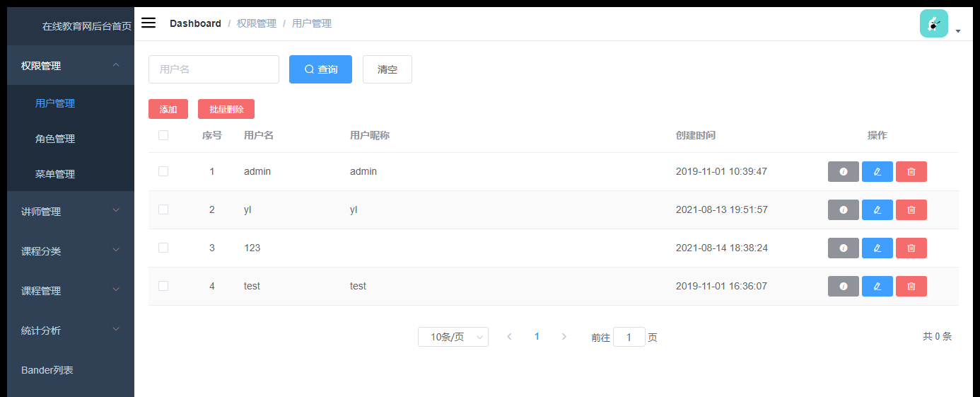Viewport: 980px width, 397px height.
Task: Focus the 用户名 search input field
Action: click(x=214, y=69)
